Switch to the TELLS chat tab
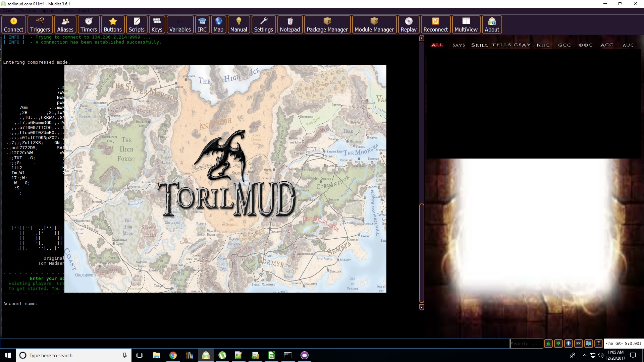Viewport: 644px width, 362px height. click(x=501, y=45)
